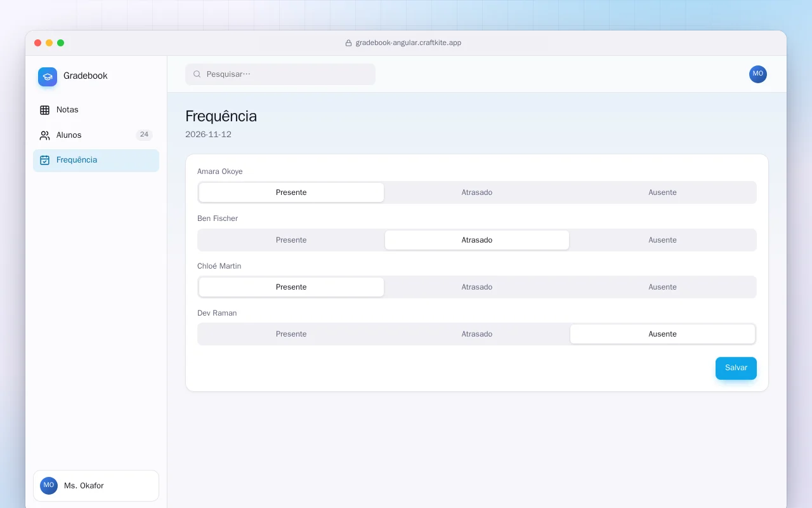Minimize the window with yellow button
This screenshot has height=508, width=812.
(49, 43)
